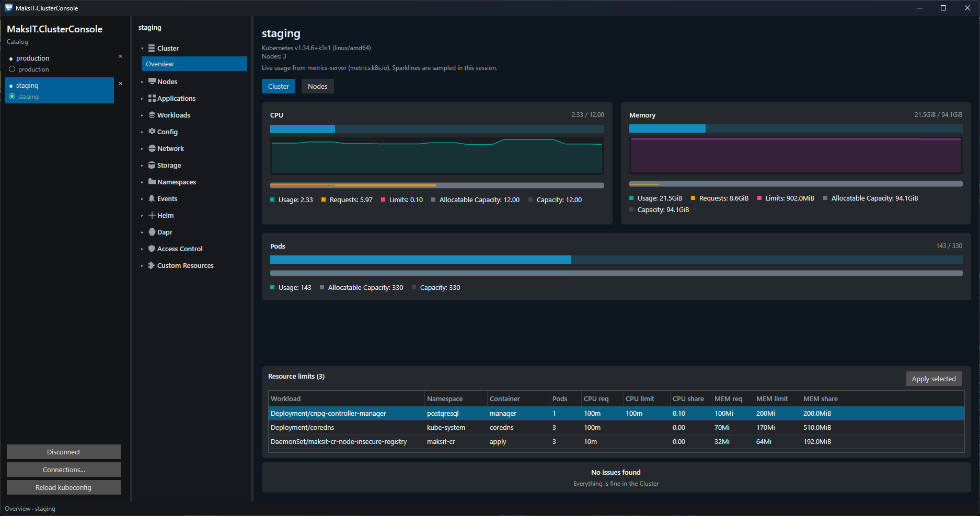Screen dimensions: 980x516
Task: Click the Applications grid icon
Action: pyautogui.click(x=152, y=98)
